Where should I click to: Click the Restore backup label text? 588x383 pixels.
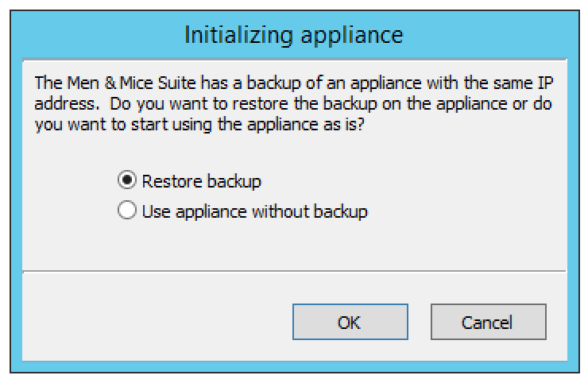(201, 181)
